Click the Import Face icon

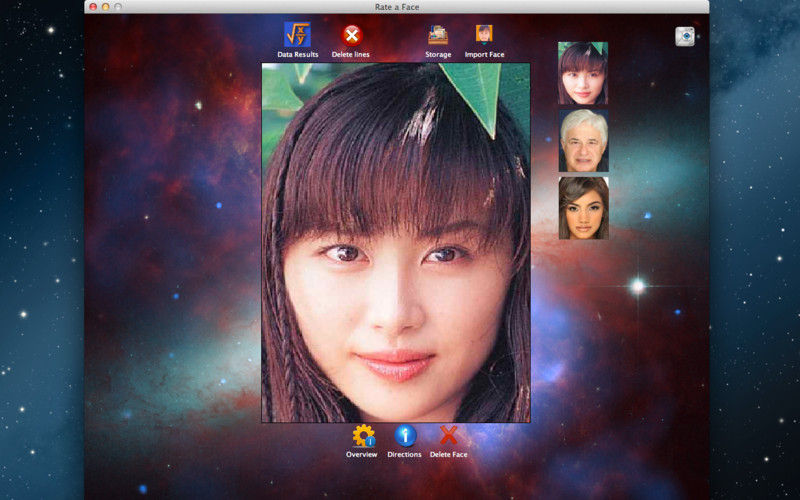484,35
